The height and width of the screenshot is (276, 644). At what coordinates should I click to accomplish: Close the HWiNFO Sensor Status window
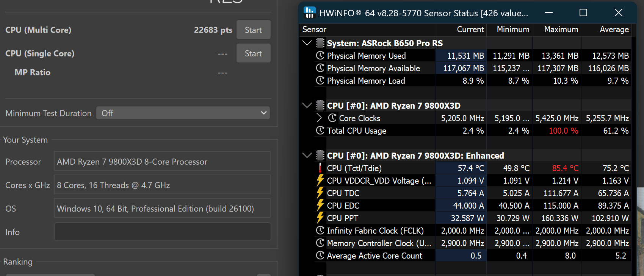coord(618,12)
